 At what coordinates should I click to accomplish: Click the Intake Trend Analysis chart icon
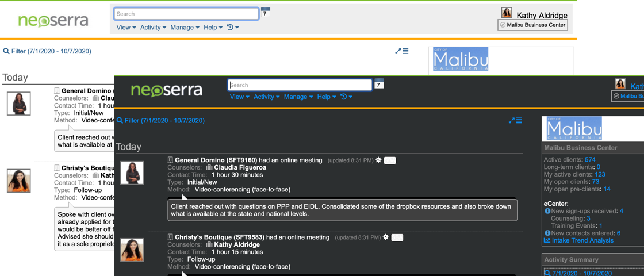[547, 240]
